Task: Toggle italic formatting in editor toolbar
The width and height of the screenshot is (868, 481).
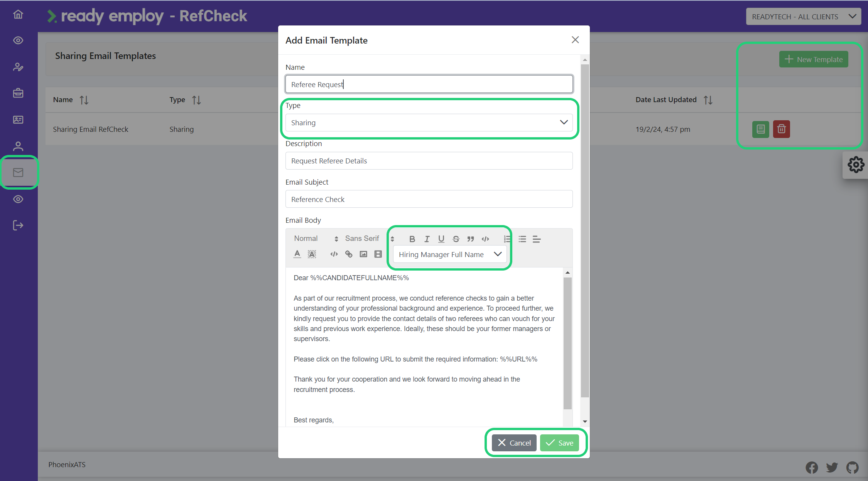Action: 427,239
